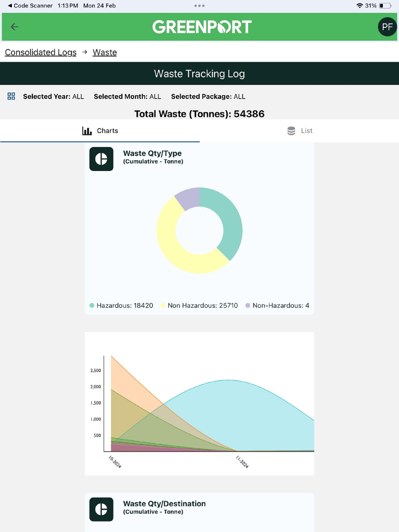Screen dimensions: 399x532
Task: Tap the 1:13 PM clock in status bar
Action: (68, 5)
